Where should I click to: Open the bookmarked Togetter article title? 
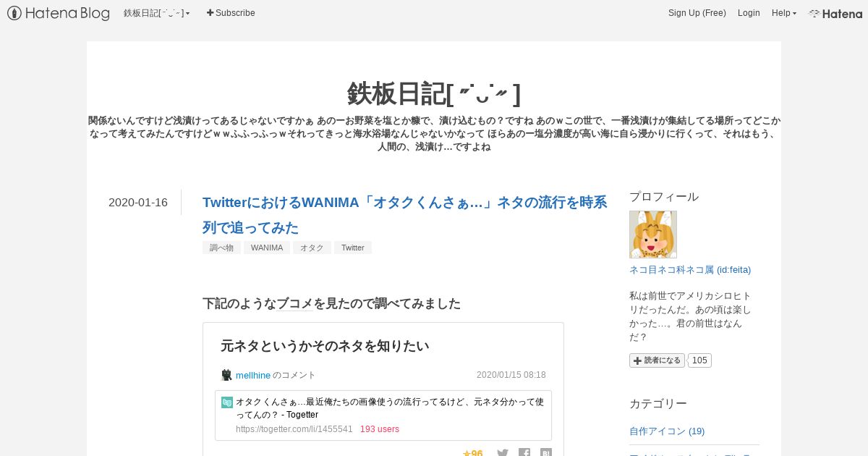pyautogui.click(x=390, y=408)
